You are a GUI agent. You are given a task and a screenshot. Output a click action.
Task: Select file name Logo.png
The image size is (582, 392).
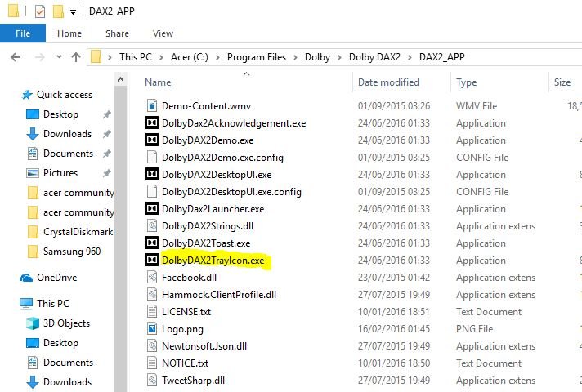coord(182,329)
